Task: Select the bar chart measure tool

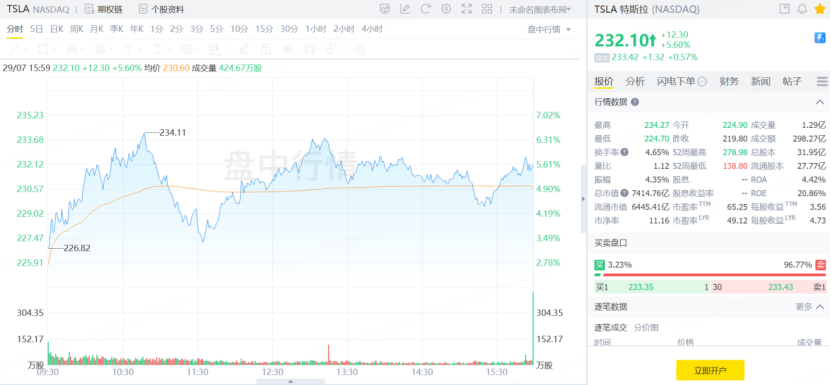Action: click(x=215, y=49)
